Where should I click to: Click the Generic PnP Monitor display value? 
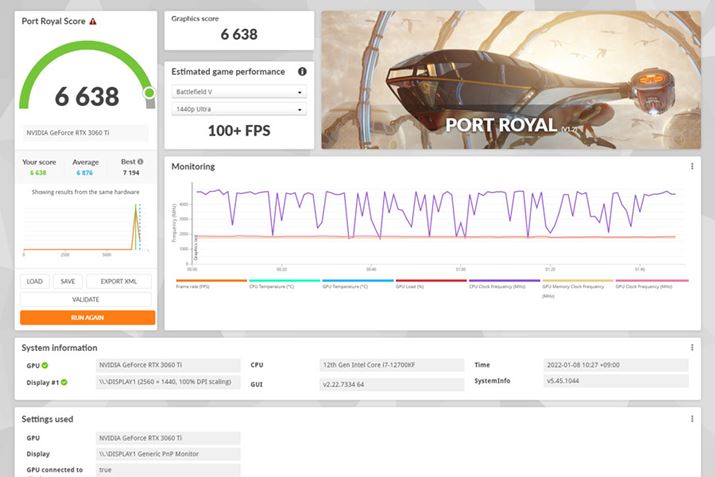(168, 454)
